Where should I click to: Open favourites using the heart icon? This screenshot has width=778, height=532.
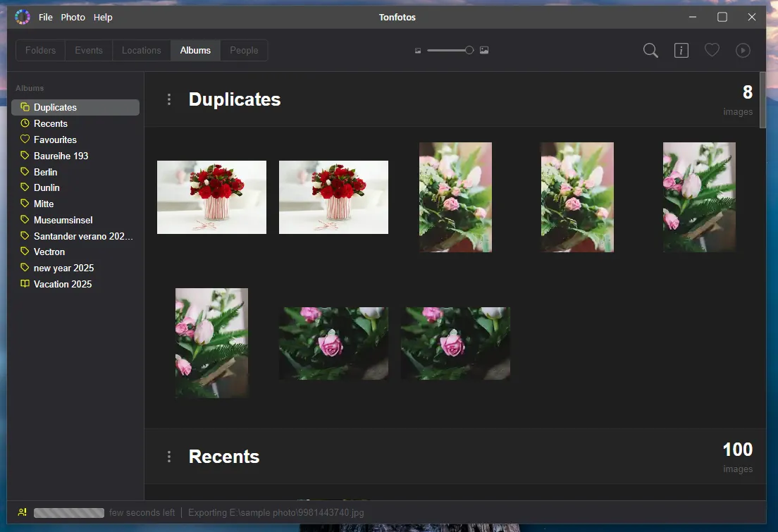[x=712, y=50]
